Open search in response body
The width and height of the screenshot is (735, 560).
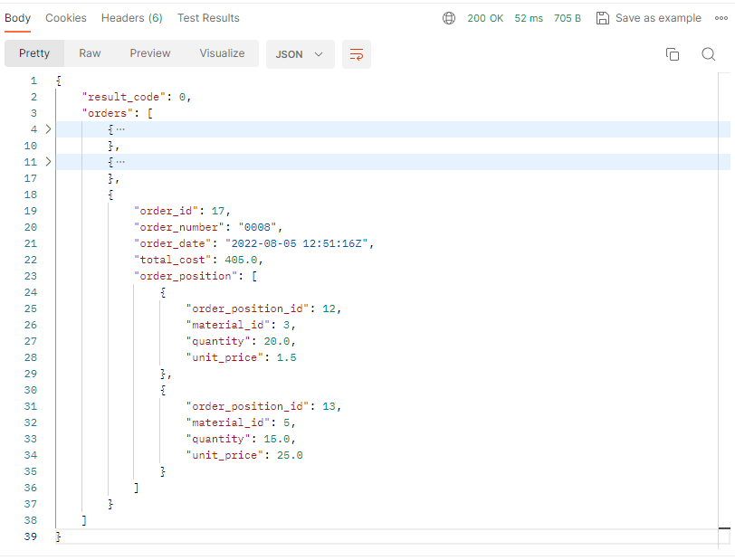(x=709, y=54)
